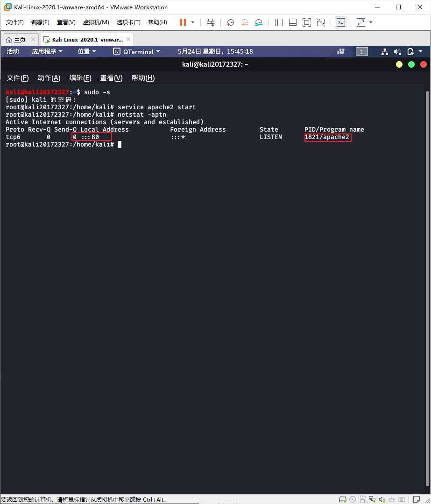Screen dimensions: 431x504
Task: Click the console view icon in the VMware toolbar
Action: point(340,22)
